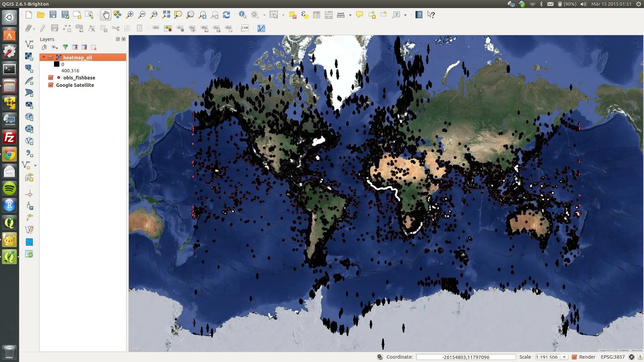The image size is (644, 362).
Task: Toggle the Google Satellite layer checkbox
Action: 51,85
